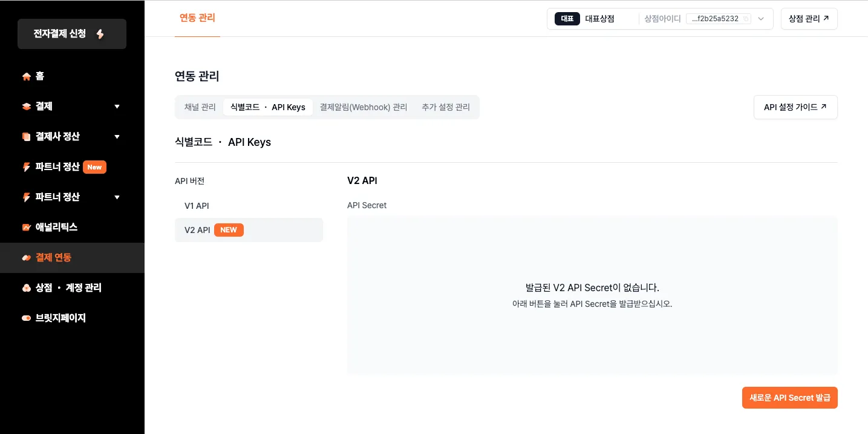Expand the second 파트너 정산 submenu arrow
The width and height of the screenshot is (868, 434).
tap(117, 197)
